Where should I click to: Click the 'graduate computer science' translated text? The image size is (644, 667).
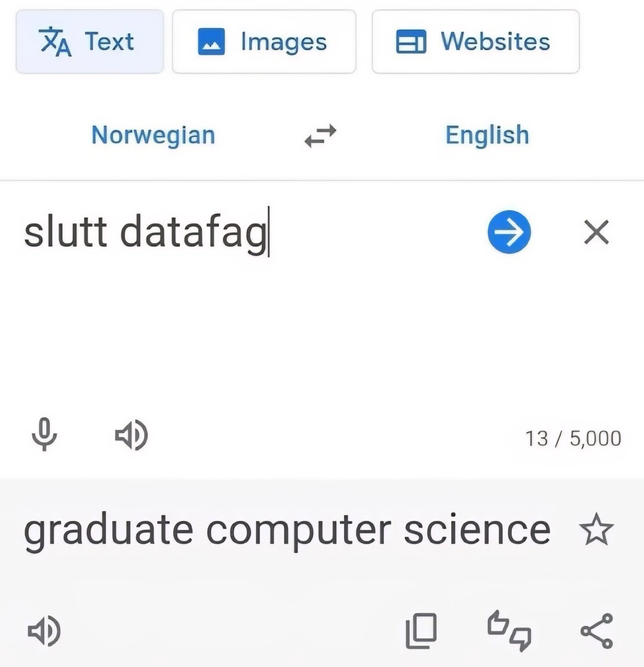pyautogui.click(x=287, y=530)
